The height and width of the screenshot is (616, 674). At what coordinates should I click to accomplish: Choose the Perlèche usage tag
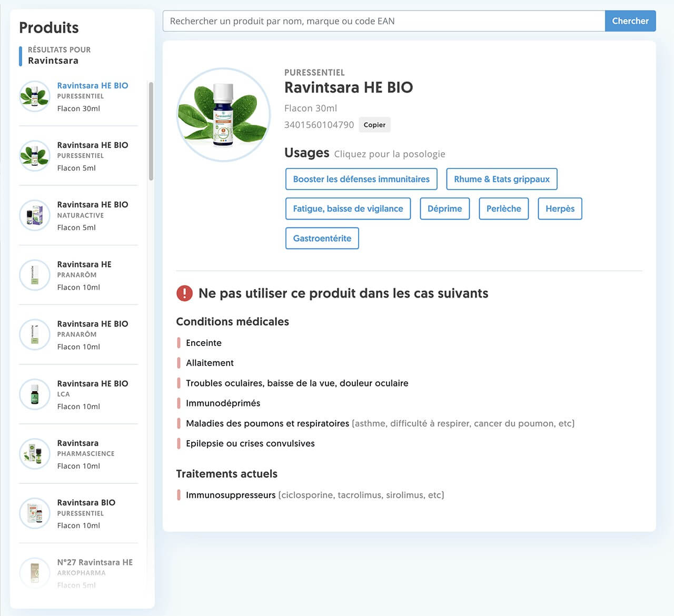503,208
